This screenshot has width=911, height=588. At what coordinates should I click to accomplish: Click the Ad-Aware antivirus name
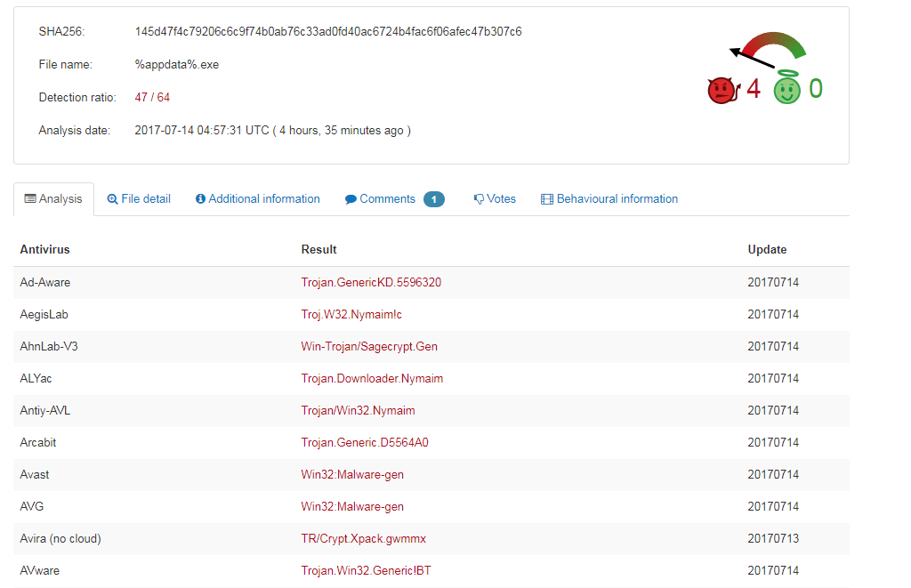pos(44,282)
